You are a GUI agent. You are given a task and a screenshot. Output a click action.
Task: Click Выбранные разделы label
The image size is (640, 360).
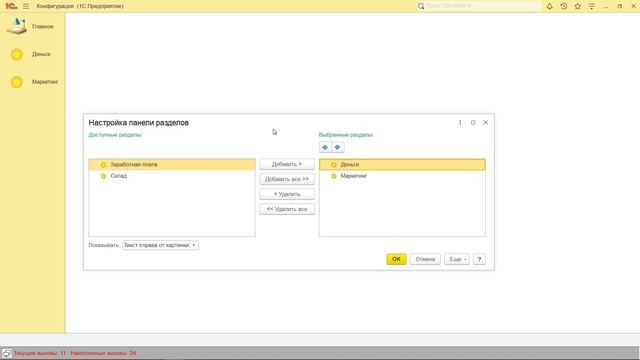pyautogui.click(x=346, y=135)
